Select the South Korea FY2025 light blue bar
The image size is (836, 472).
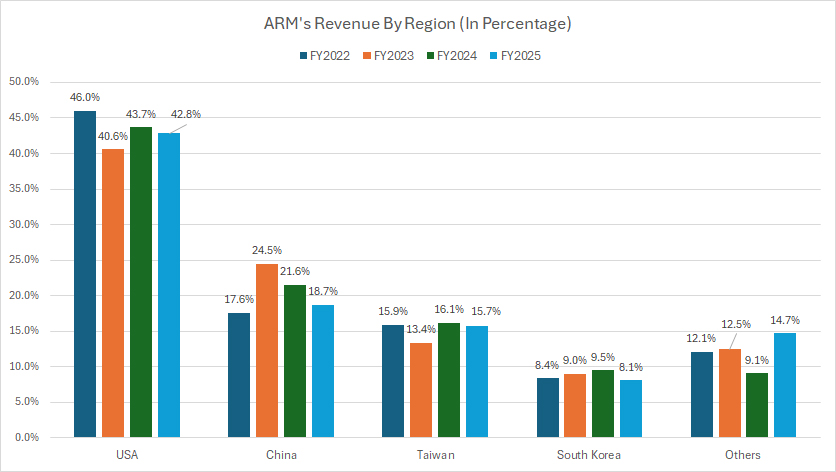coord(631,409)
